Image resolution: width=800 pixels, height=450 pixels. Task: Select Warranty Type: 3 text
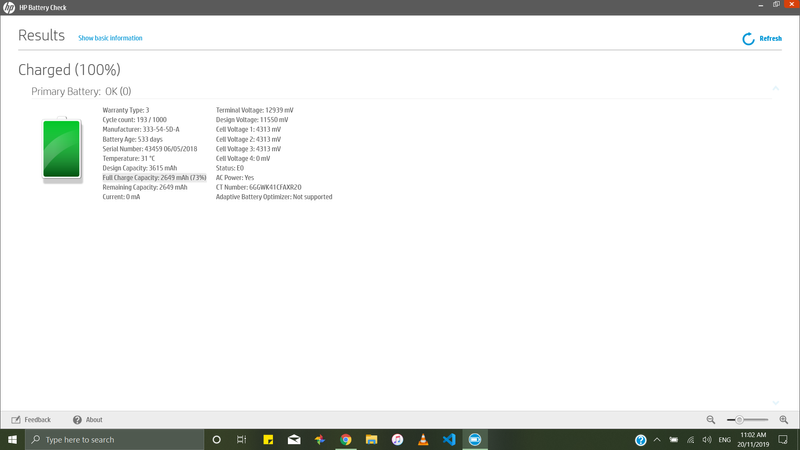pyautogui.click(x=126, y=110)
